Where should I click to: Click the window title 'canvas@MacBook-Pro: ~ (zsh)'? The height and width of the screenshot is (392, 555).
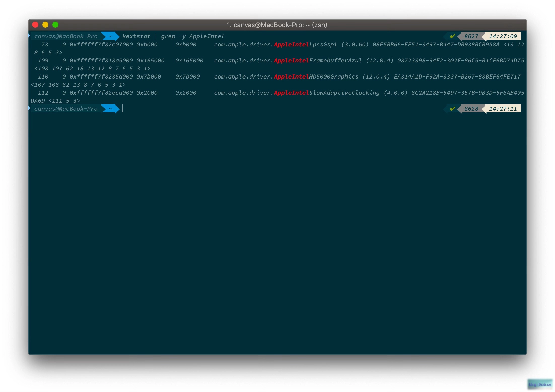(280, 25)
